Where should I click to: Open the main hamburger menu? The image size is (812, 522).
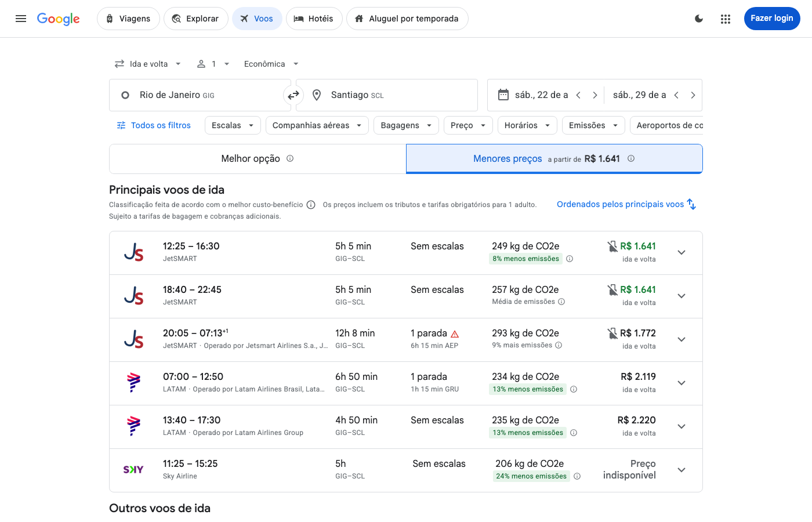click(x=21, y=19)
